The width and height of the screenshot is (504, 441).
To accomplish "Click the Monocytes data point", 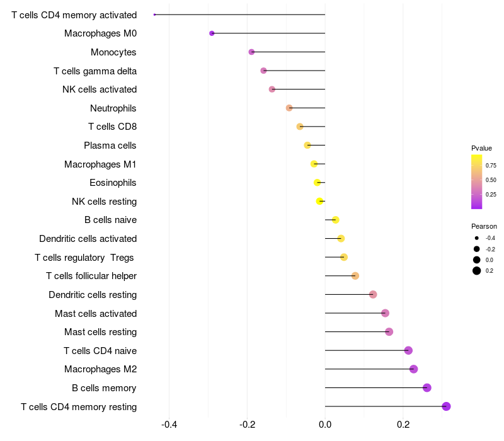I will [251, 52].
